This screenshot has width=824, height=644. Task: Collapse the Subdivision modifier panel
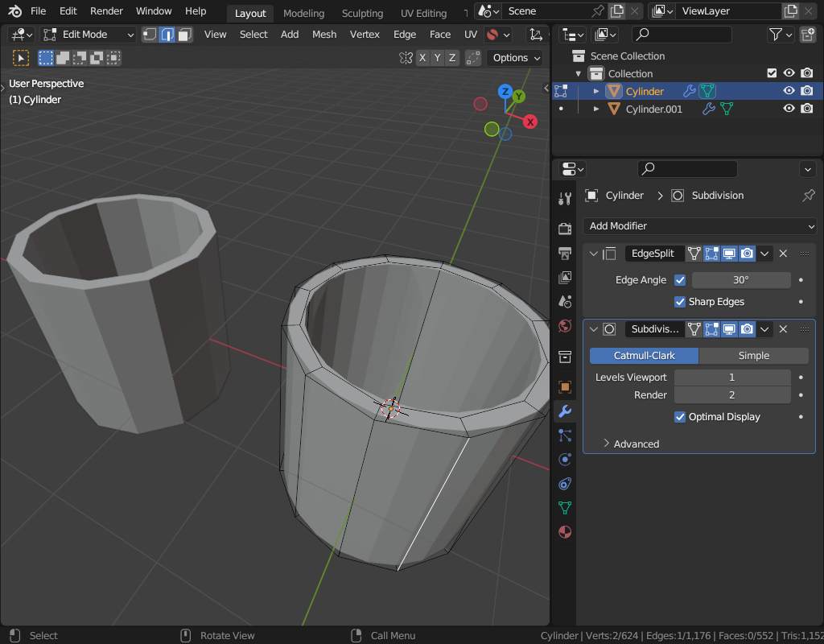point(593,329)
